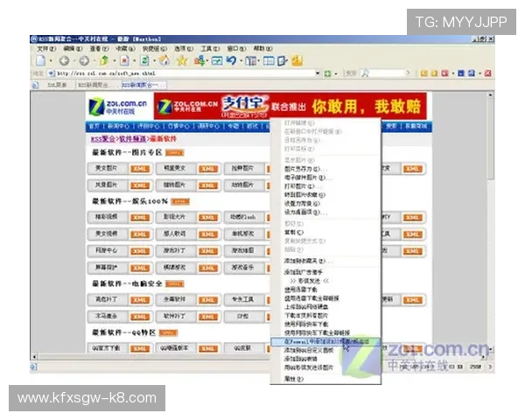Click the red X icon at address row's far right
This screenshot has height=420, width=525.
(488, 73)
